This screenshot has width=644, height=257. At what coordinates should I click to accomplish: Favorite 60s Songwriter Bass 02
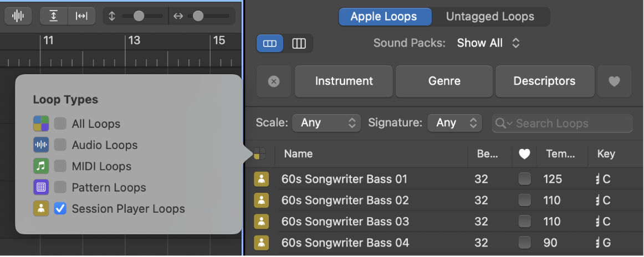(524, 201)
